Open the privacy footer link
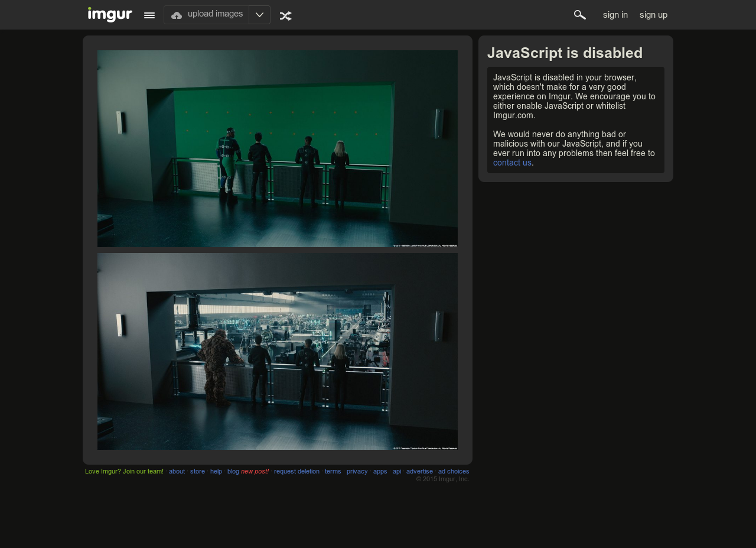 click(x=357, y=471)
